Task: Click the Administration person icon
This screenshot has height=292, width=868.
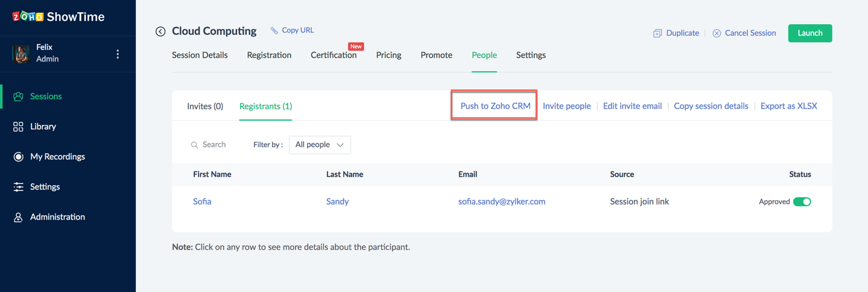Action: (18, 217)
